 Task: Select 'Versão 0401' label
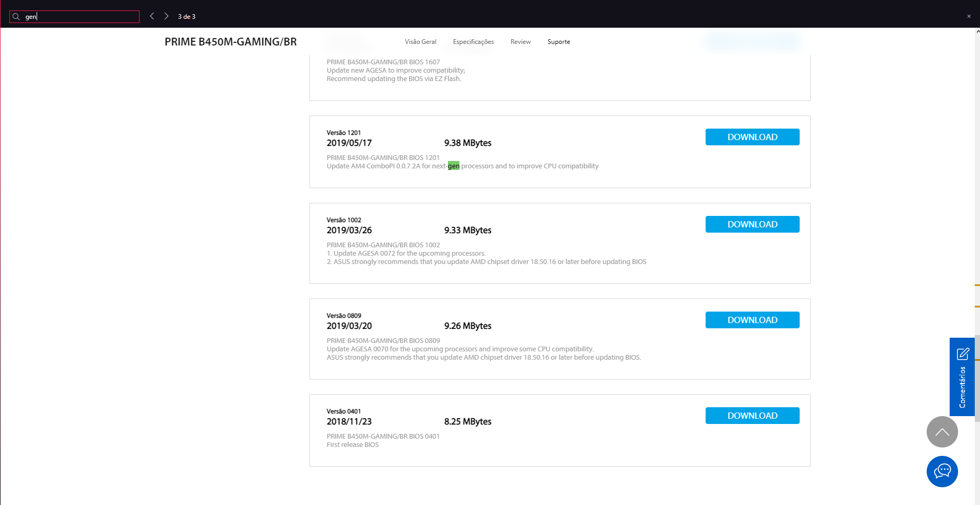coord(343,411)
